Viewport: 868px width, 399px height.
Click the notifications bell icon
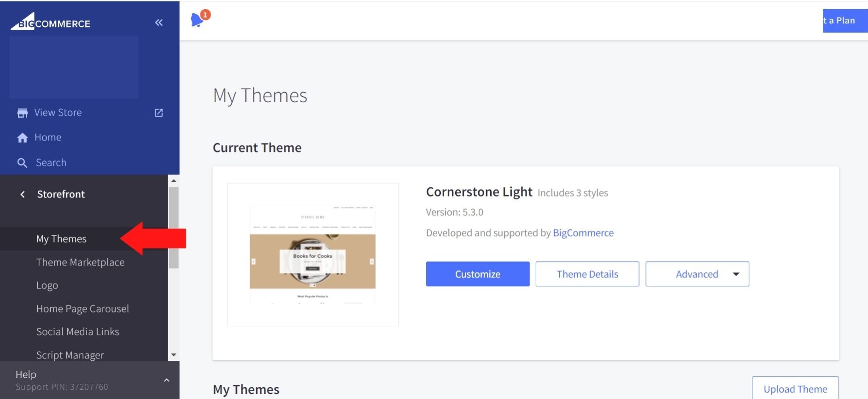198,20
